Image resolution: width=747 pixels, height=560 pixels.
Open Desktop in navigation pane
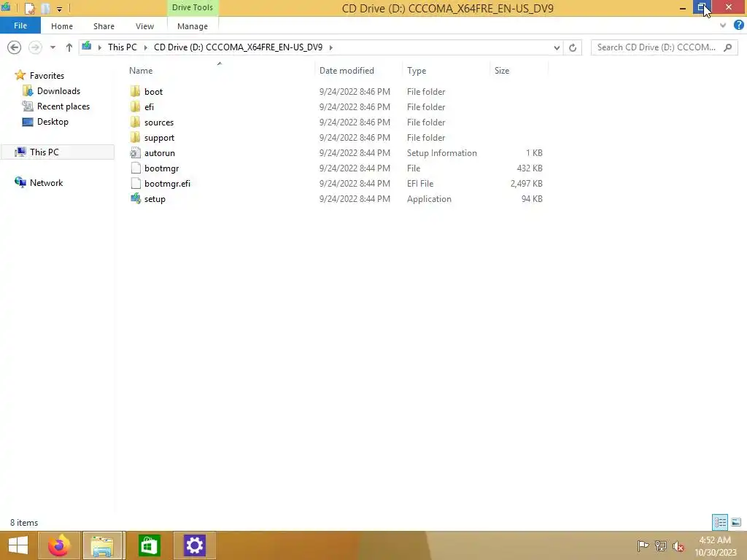coord(53,122)
